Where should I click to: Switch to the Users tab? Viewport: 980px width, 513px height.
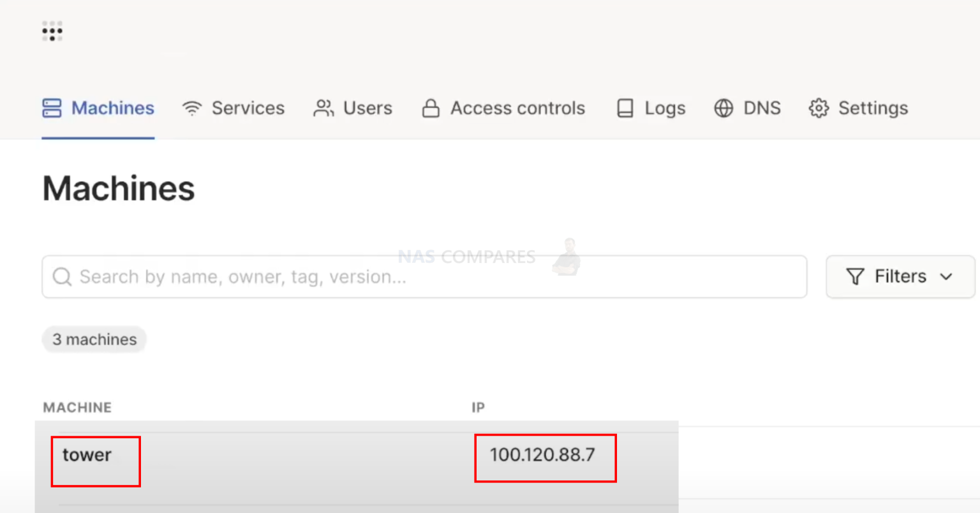click(367, 108)
